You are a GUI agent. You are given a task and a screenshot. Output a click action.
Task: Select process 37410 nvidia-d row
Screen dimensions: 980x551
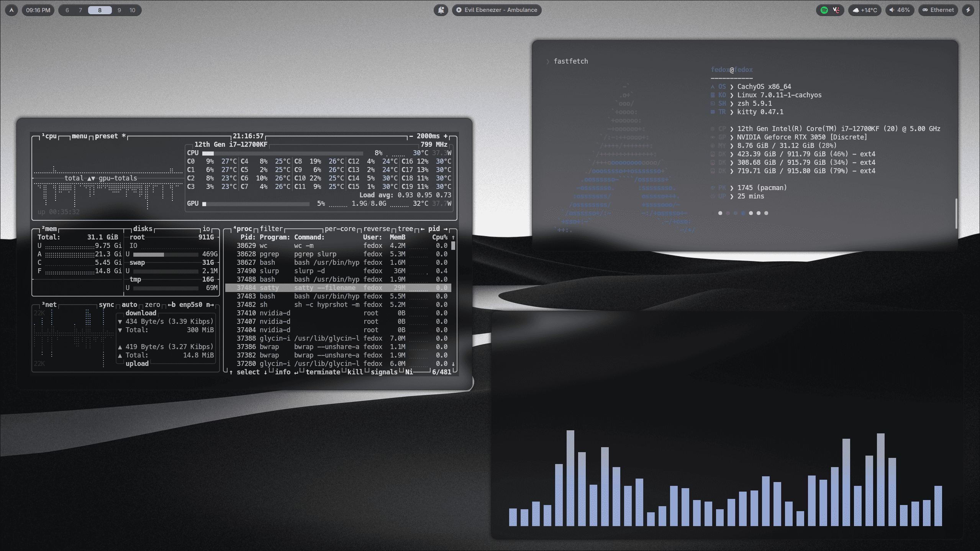pos(338,313)
